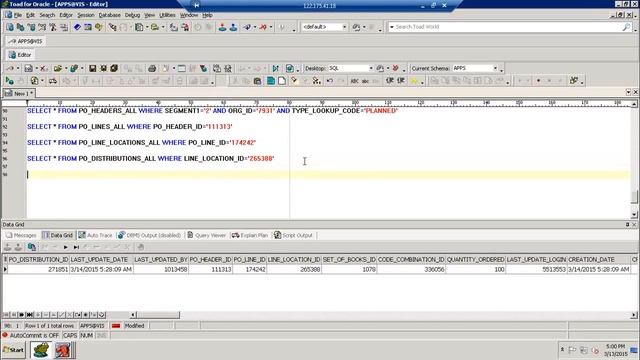
Task: Click the Print icon in editor toolbar
Action: click(x=152, y=68)
